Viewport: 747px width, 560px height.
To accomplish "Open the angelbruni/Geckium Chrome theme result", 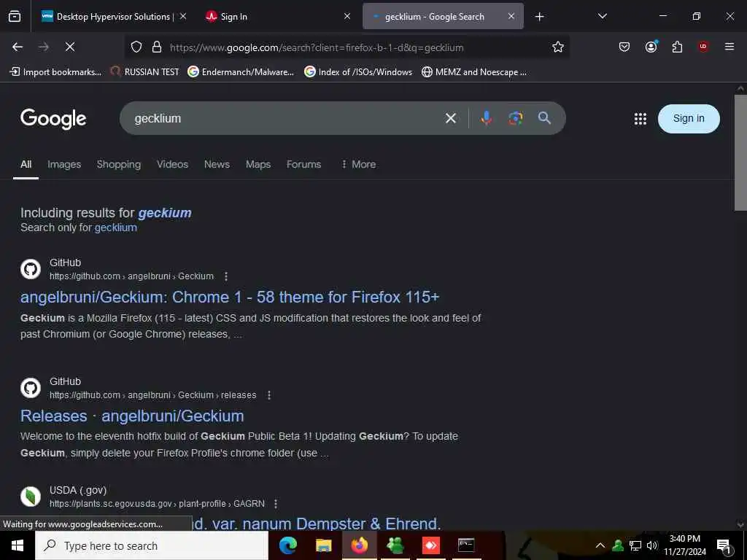I will click(x=230, y=297).
